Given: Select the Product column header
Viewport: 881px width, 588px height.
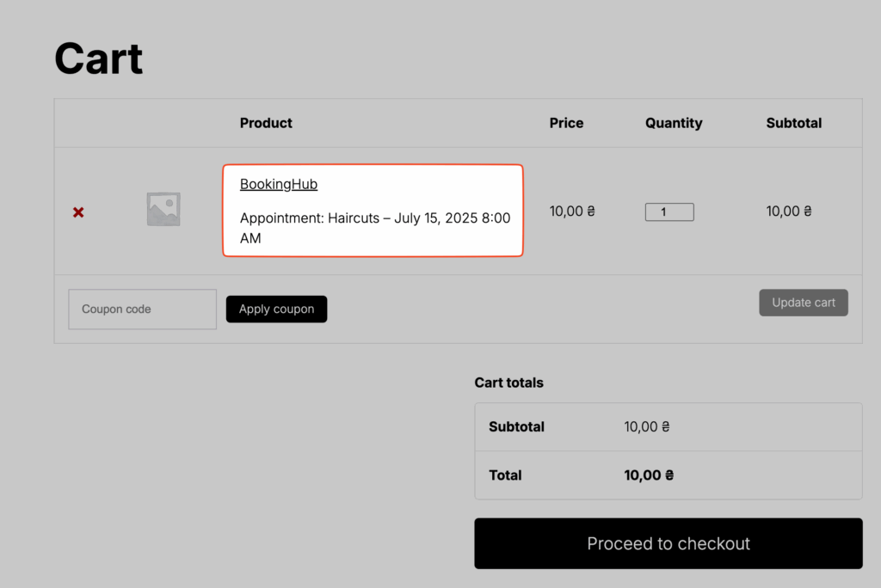Looking at the screenshot, I should click(x=266, y=123).
